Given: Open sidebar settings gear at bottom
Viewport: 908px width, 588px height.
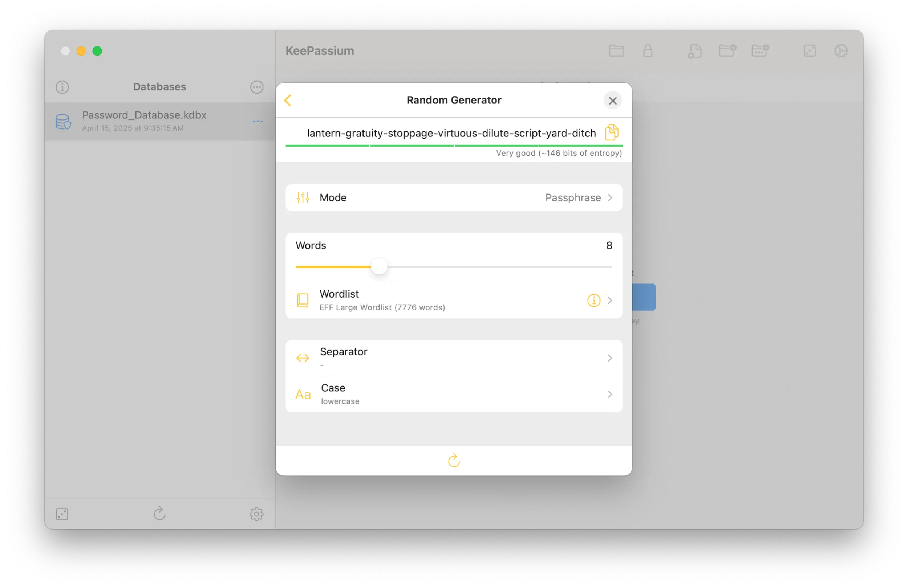Looking at the screenshot, I should click(x=256, y=514).
